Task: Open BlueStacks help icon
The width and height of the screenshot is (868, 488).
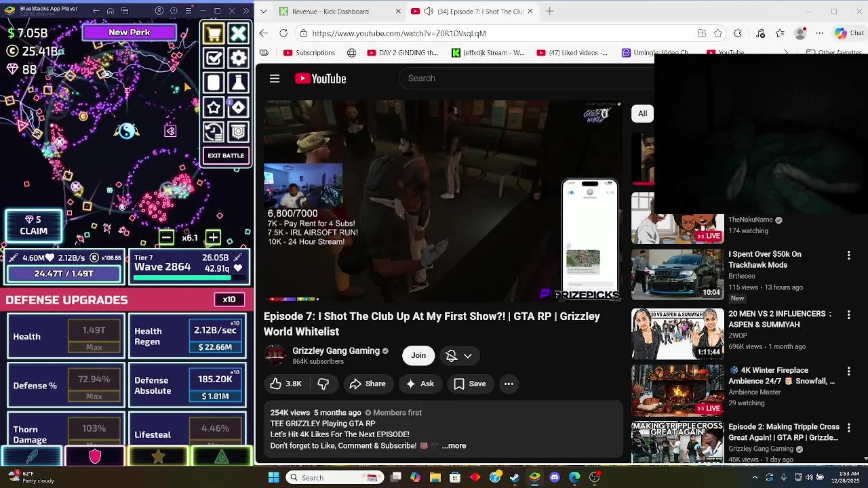Action: pos(174,11)
